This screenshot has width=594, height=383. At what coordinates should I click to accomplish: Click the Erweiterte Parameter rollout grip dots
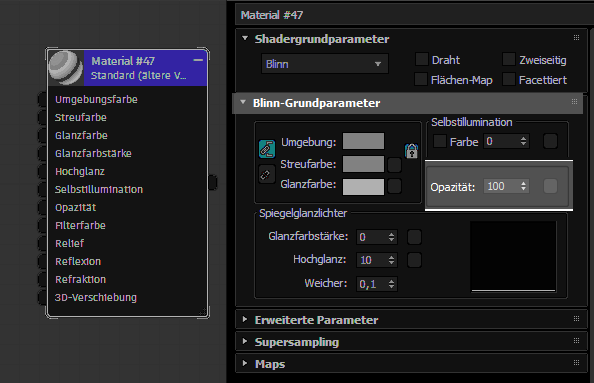pyautogui.click(x=576, y=319)
